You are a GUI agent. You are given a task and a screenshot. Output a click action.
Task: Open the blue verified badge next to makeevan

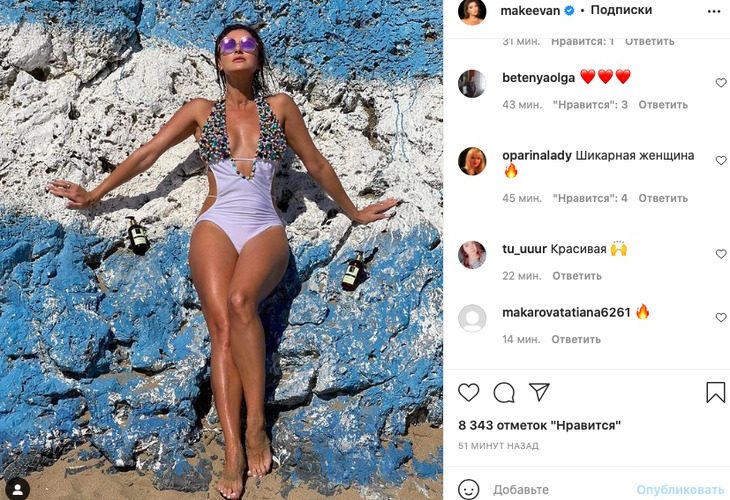569,11
